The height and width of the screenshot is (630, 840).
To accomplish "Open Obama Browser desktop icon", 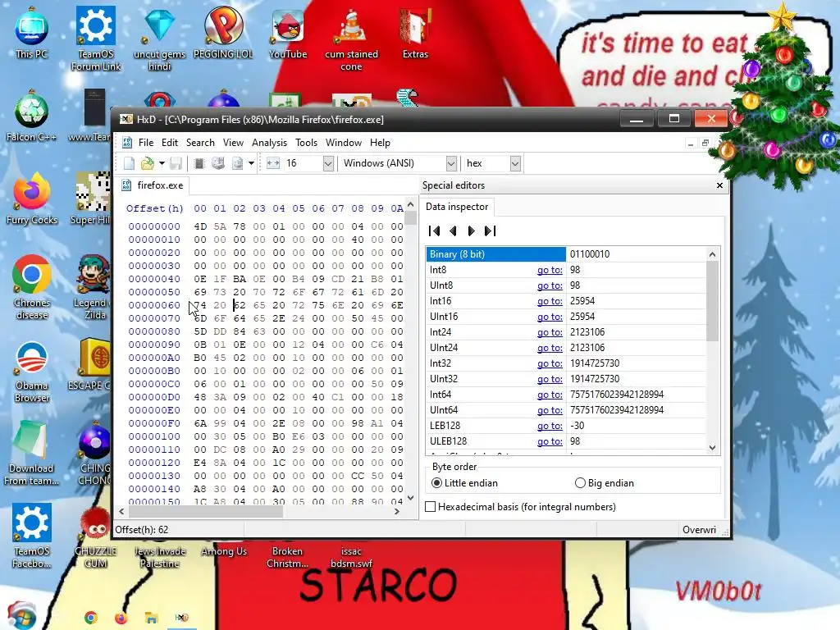I will pos(32,372).
